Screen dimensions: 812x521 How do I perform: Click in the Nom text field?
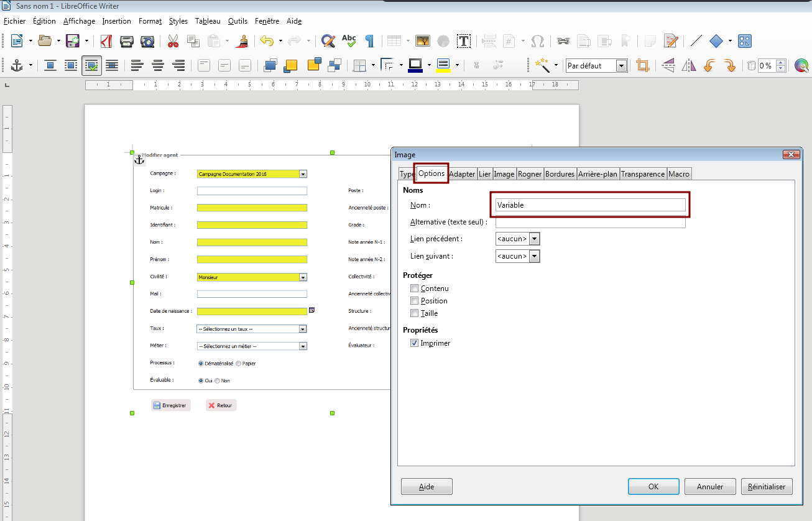click(590, 205)
